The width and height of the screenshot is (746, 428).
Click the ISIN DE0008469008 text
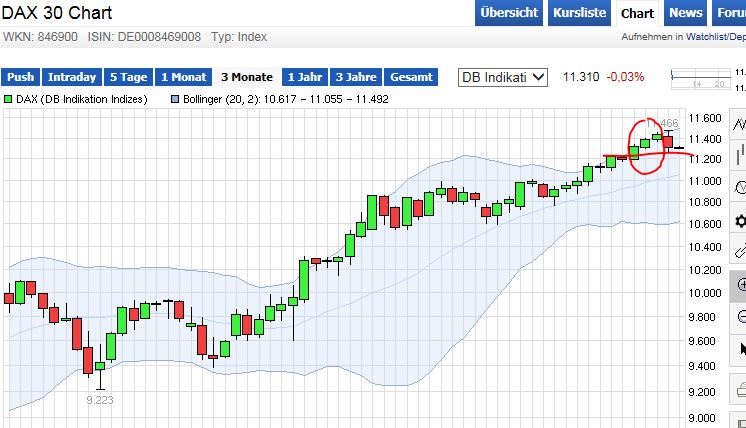144,37
